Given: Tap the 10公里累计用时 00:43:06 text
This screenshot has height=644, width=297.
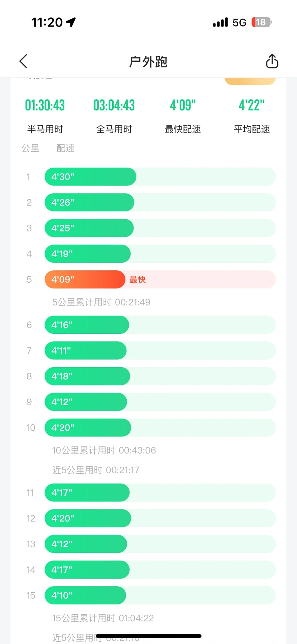Looking at the screenshot, I should pos(104,450).
